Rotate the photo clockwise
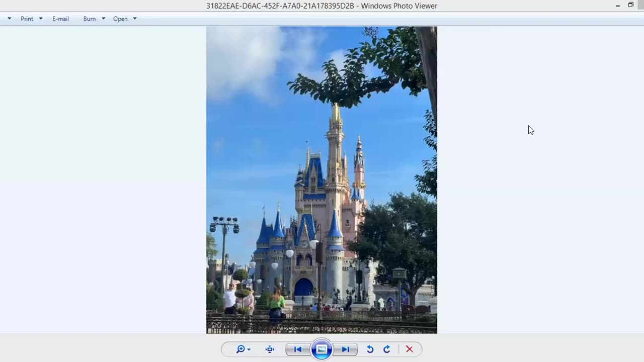This screenshot has height=362, width=644. tap(387, 349)
